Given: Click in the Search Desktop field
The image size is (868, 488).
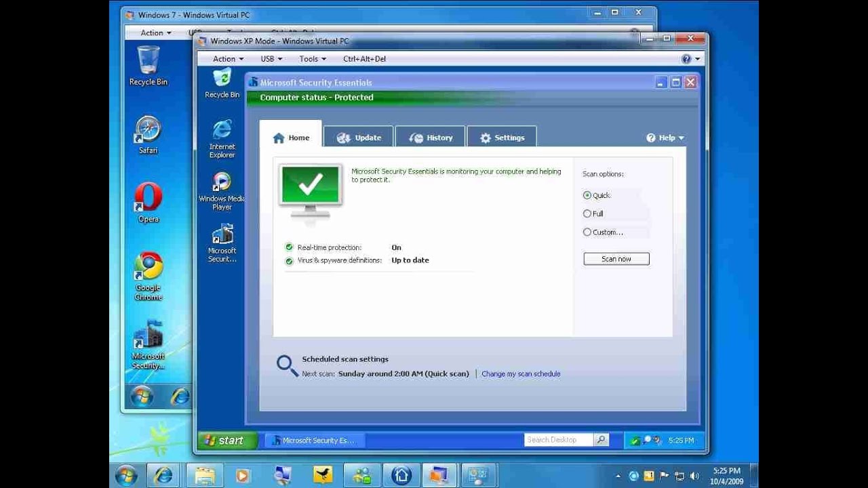Looking at the screenshot, I should (x=559, y=440).
